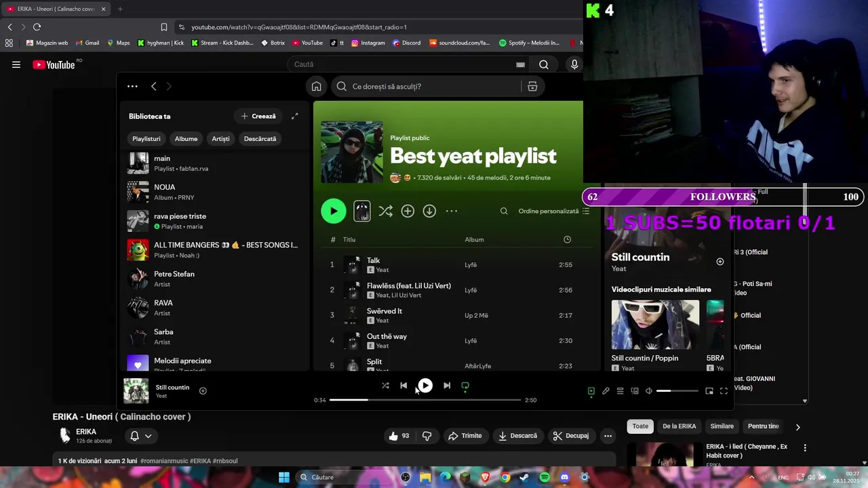This screenshot has width=868, height=488.
Task: Filter library by Descărcată
Action: pos(260,138)
